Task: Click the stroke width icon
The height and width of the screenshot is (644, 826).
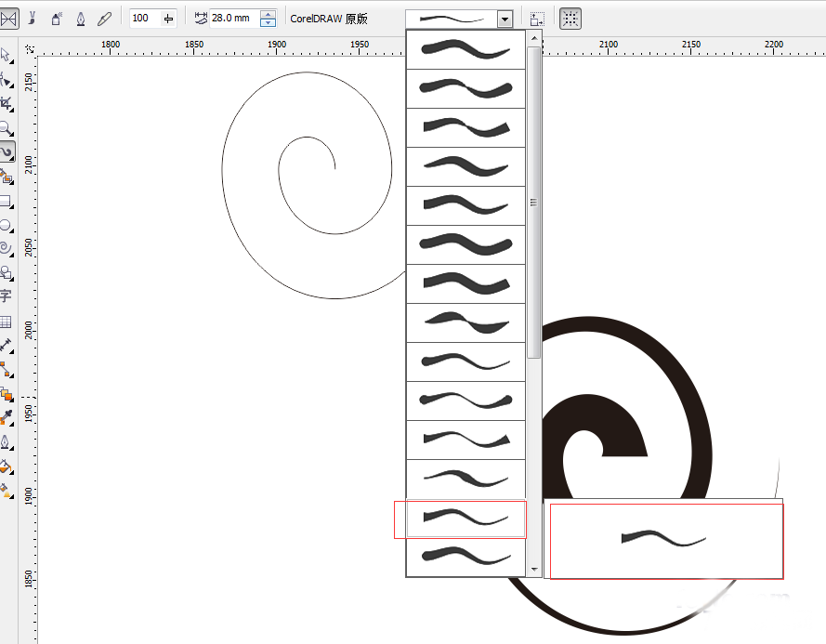Action: tap(200, 19)
